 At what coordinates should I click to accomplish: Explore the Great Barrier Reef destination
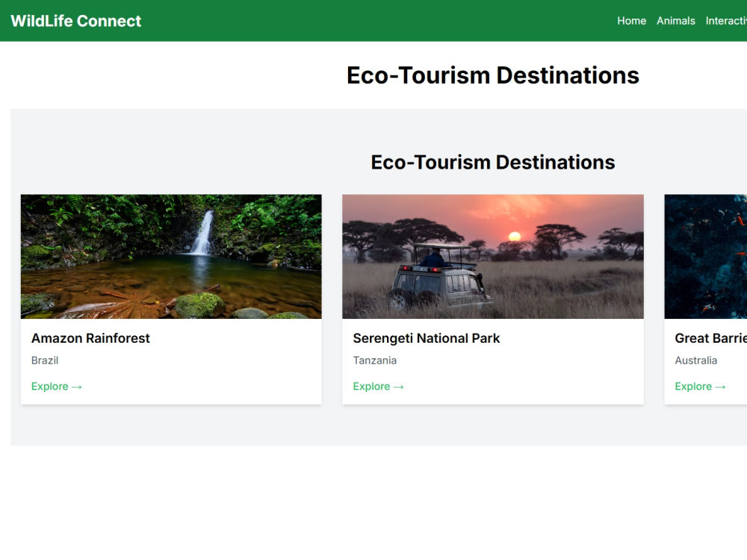700,386
